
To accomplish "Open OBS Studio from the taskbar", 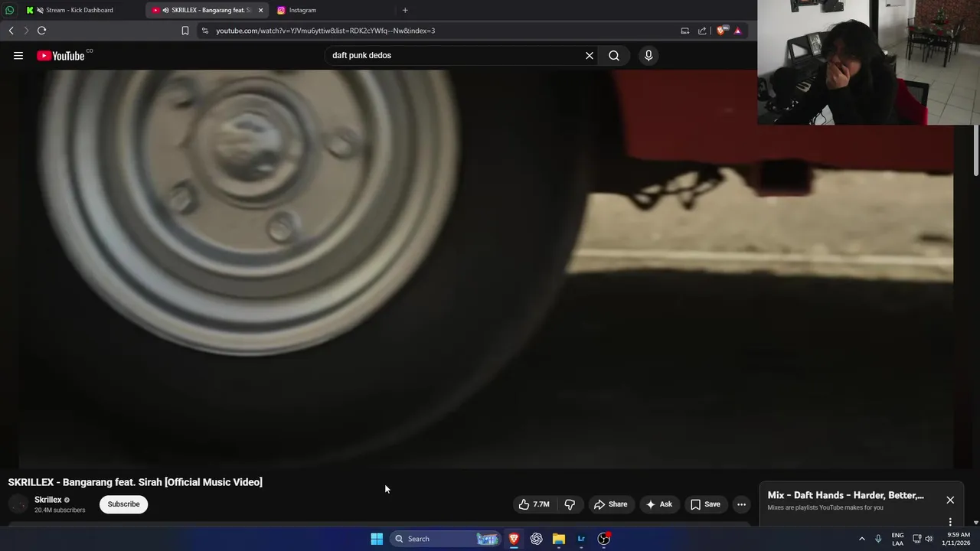I will (x=604, y=539).
